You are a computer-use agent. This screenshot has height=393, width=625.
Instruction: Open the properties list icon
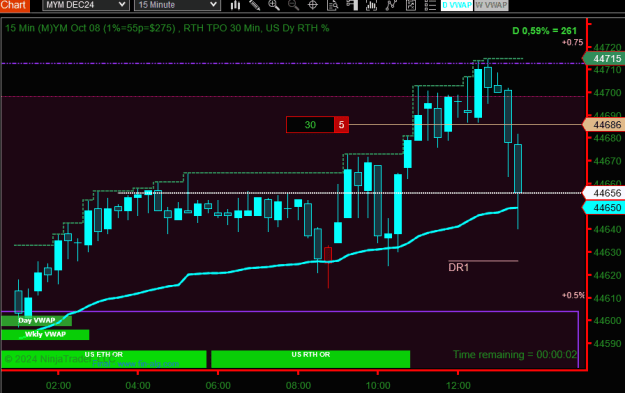[x=430, y=5]
